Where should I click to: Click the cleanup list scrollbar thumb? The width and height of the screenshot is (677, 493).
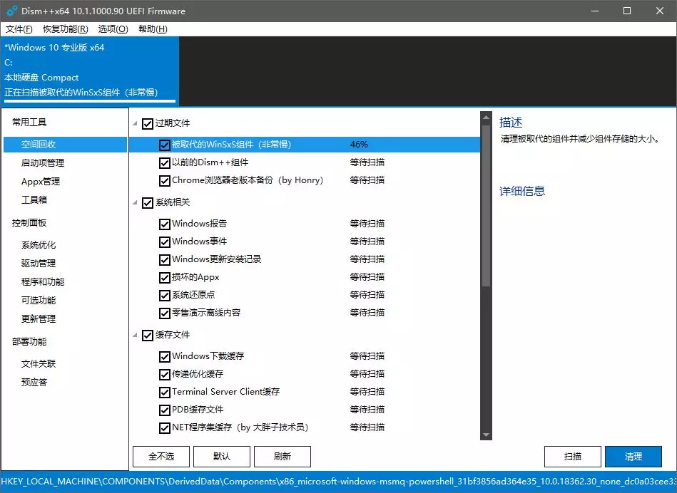(486, 205)
